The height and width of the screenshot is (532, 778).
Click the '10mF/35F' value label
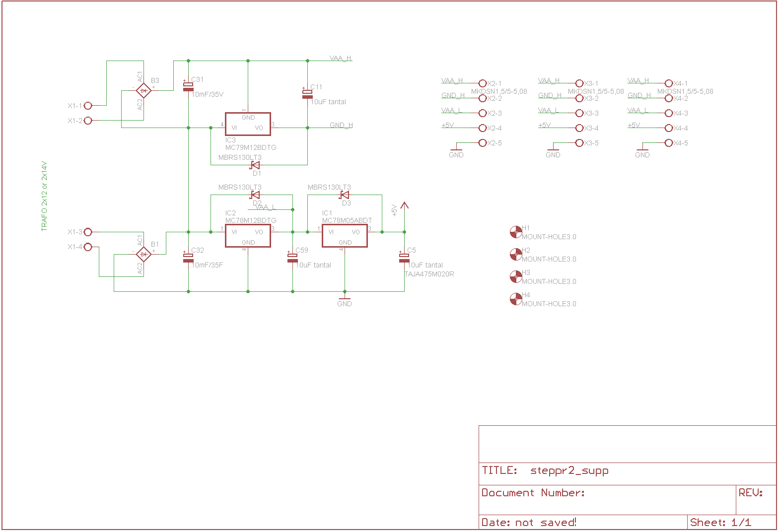pos(208,265)
